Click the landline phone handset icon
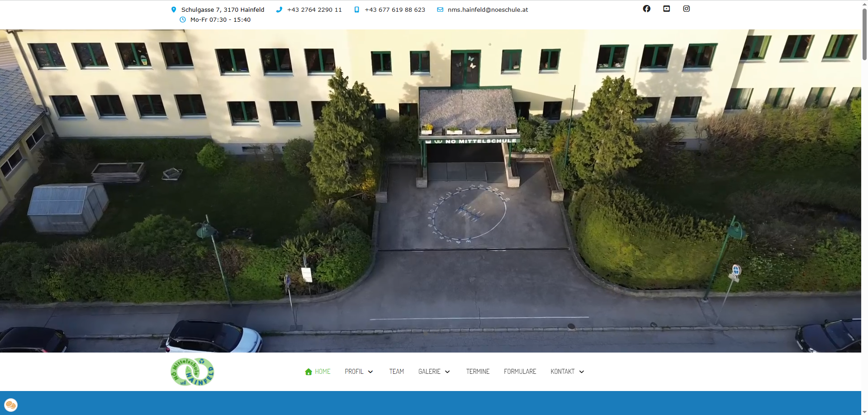The image size is (868, 415). 279,10
